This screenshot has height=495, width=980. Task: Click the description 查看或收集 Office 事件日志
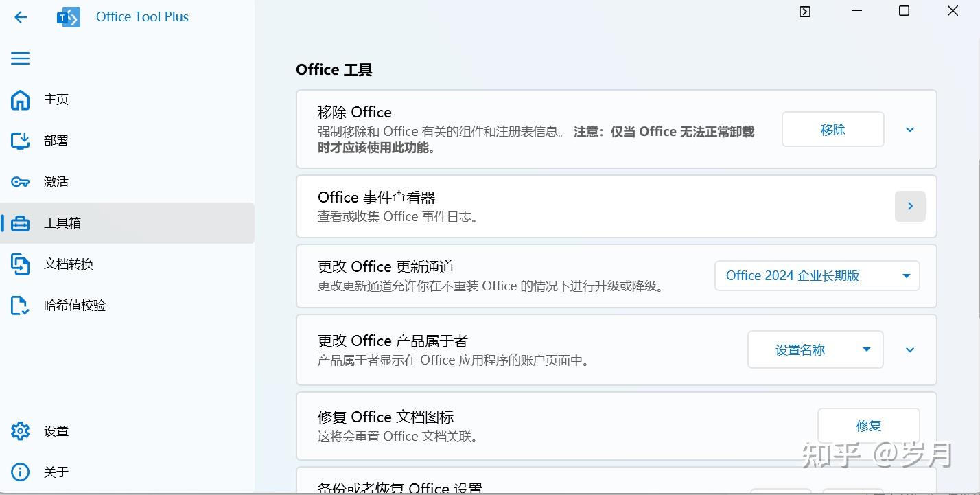(398, 217)
